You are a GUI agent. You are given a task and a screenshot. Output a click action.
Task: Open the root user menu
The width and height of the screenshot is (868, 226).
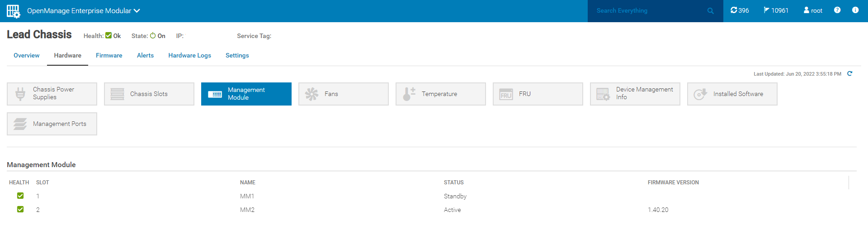(813, 10)
